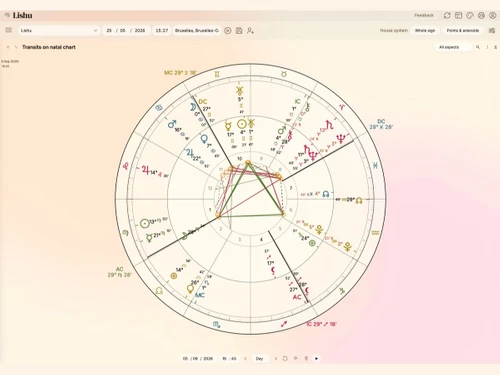Click the Transits on natal chart title
This screenshot has width=500, height=375.
49,47
